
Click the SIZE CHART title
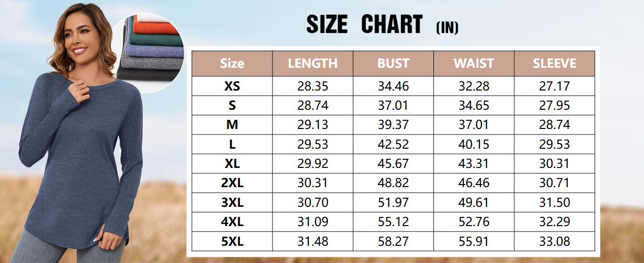point(364,25)
